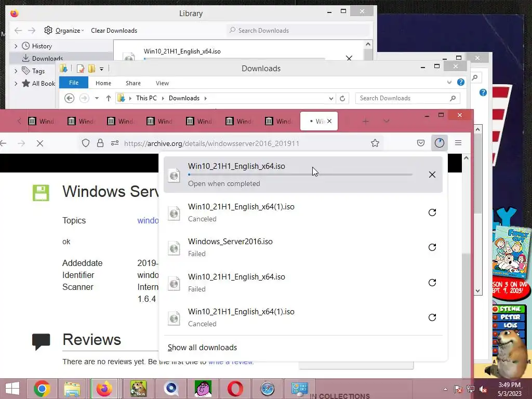Open the Share ribbon tab in Explorer
This screenshot has height=399, width=532.
[133, 83]
